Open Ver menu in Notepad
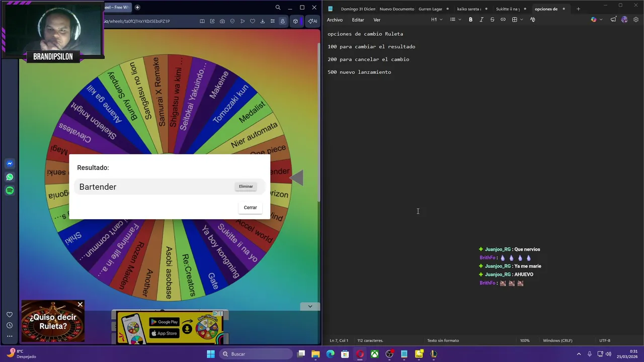 (x=377, y=20)
